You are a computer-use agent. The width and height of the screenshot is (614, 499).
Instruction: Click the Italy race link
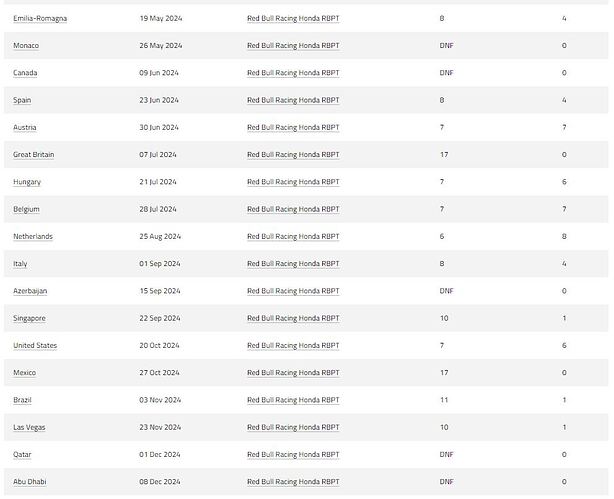20,264
